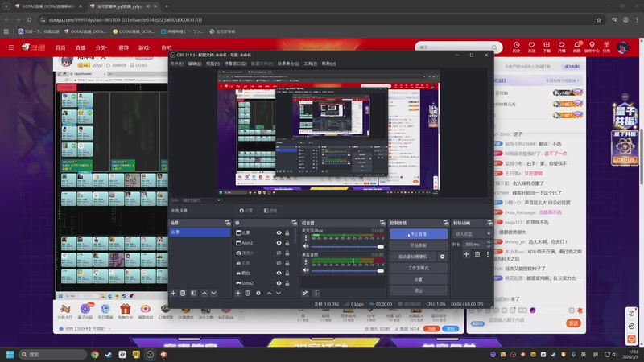Open preview zoom scale dropdown arrow

(218, 200)
